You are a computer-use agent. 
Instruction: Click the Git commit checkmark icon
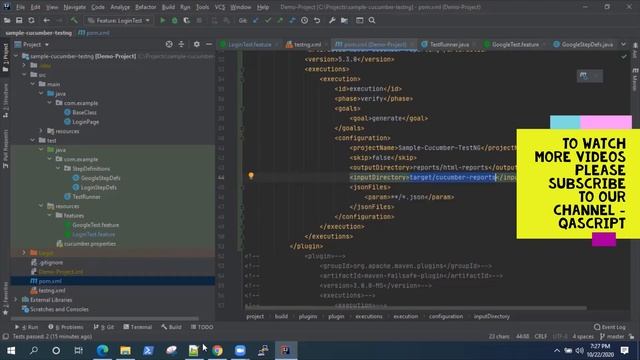click(268, 20)
